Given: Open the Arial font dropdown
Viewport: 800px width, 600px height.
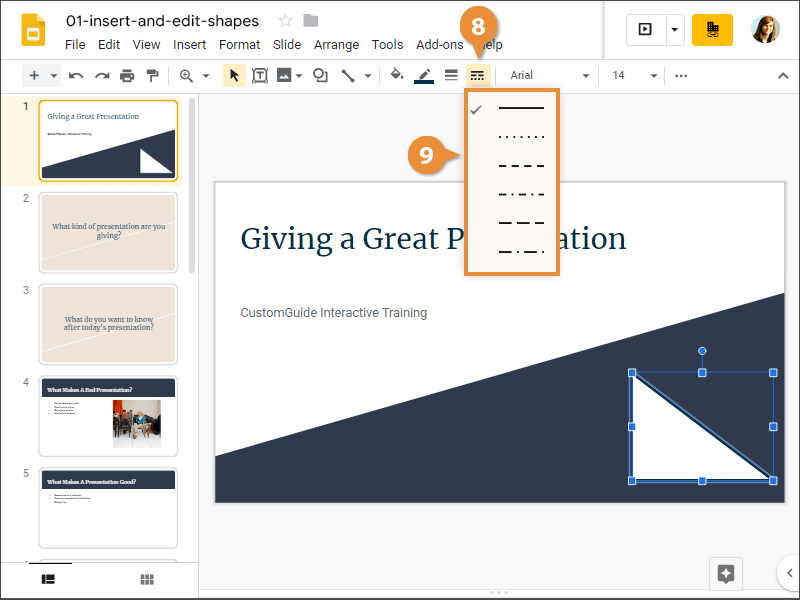Looking at the screenshot, I should (x=549, y=76).
